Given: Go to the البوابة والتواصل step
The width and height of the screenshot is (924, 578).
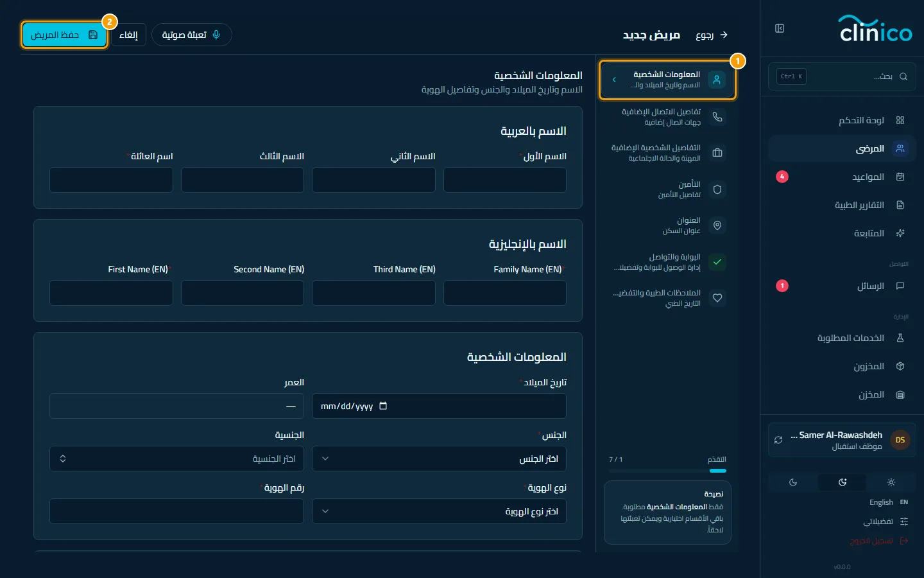Looking at the screenshot, I should (x=667, y=261).
